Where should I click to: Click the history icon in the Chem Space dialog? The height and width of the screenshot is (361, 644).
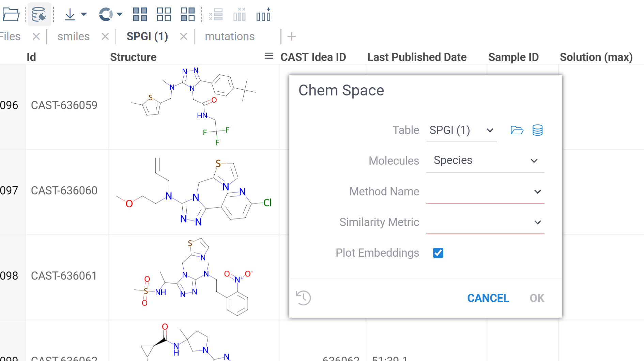pyautogui.click(x=304, y=298)
